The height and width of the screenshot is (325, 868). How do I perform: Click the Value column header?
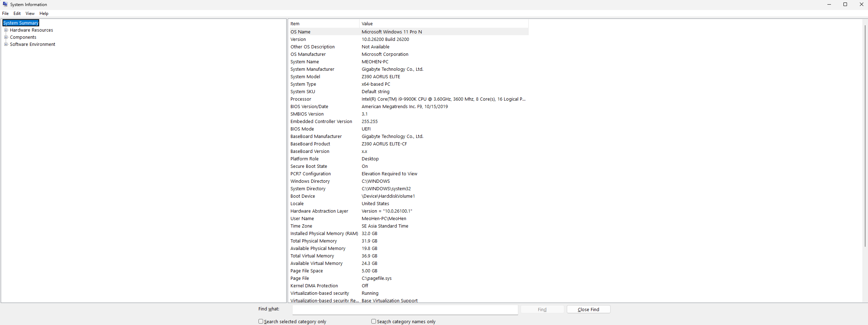(444, 24)
